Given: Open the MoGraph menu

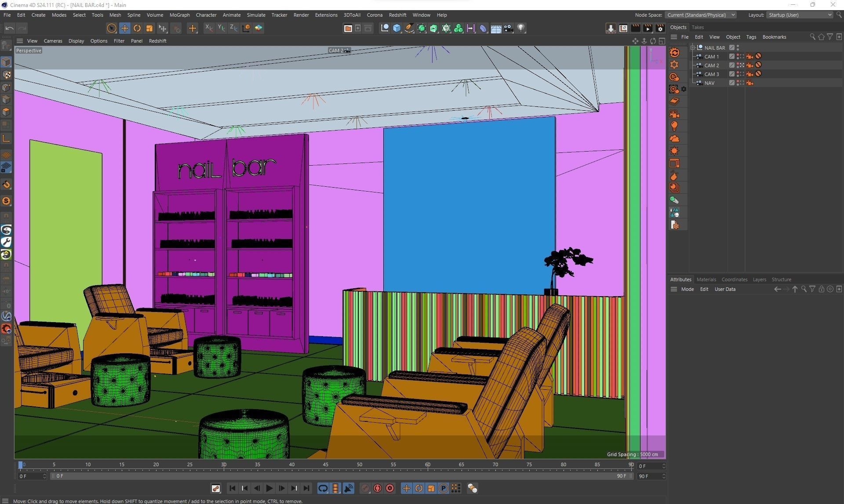Looking at the screenshot, I should (179, 15).
